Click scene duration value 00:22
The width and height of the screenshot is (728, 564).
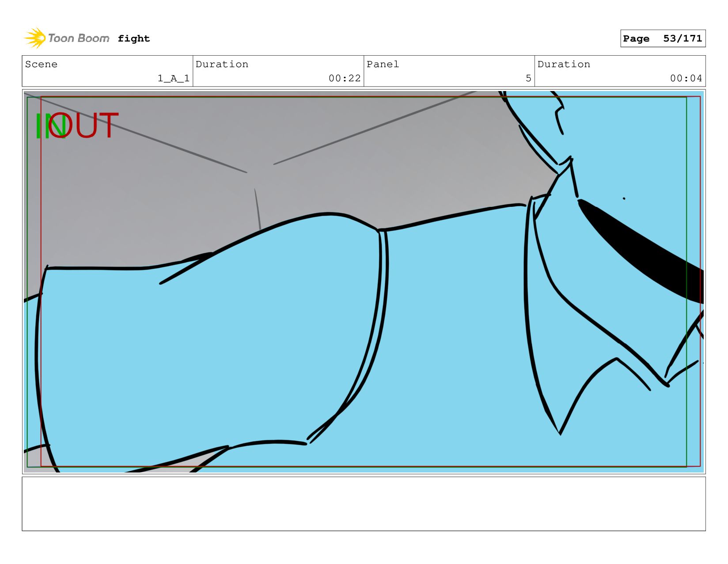[345, 78]
